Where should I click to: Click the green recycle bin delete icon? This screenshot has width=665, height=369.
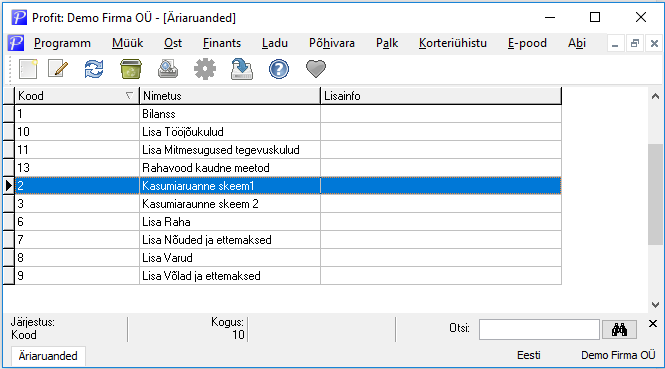point(131,69)
